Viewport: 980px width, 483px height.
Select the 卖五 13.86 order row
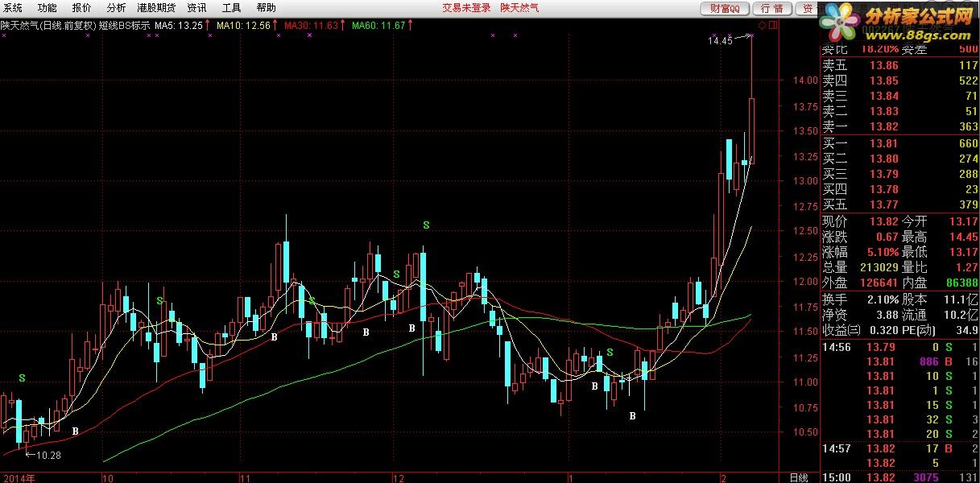click(900, 65)
